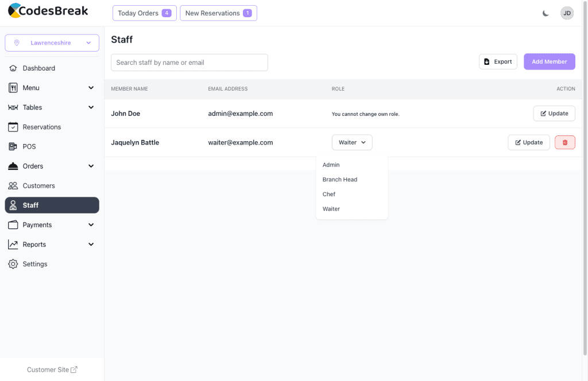Click the CodesBreak logo
The height and width of the screenshot is (381, 588).
(48, 11)
